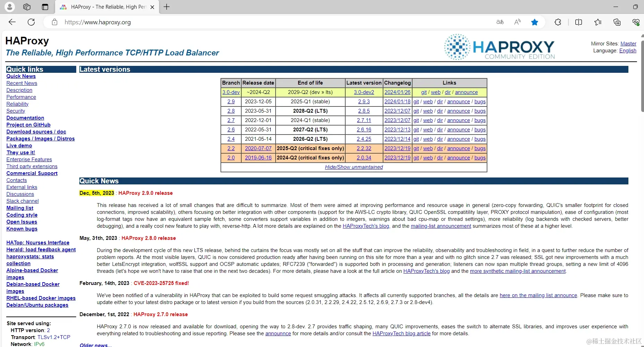
Task: Click the translate page icon
Action: point(500,22)
